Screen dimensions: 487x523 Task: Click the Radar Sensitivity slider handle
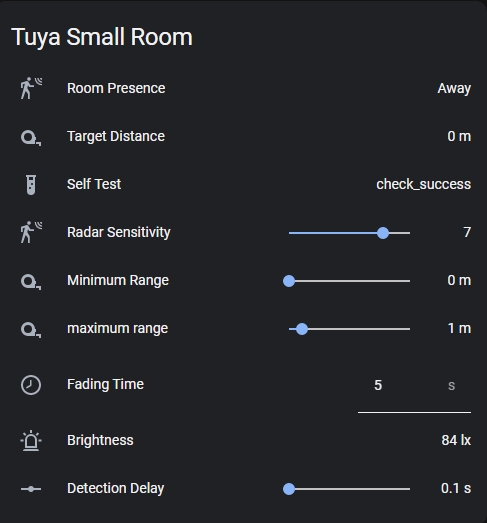coord(383,233)
